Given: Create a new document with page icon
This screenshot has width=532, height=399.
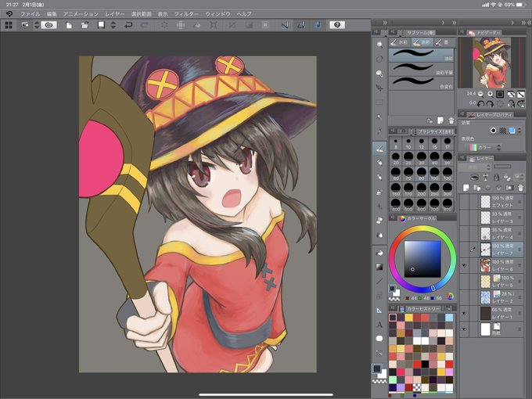Looking at the screenshot, I should pyautogui.click(x=69, y=25).
